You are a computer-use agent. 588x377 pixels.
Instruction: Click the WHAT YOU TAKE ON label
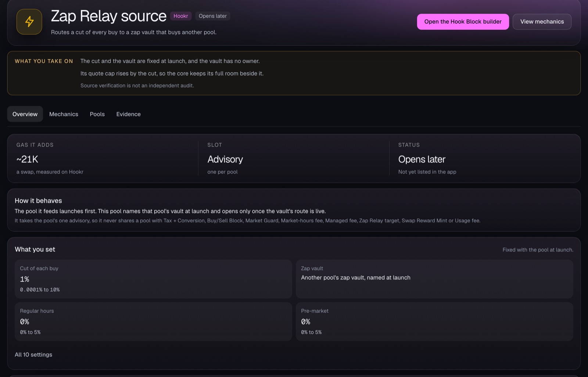(44, 61)
